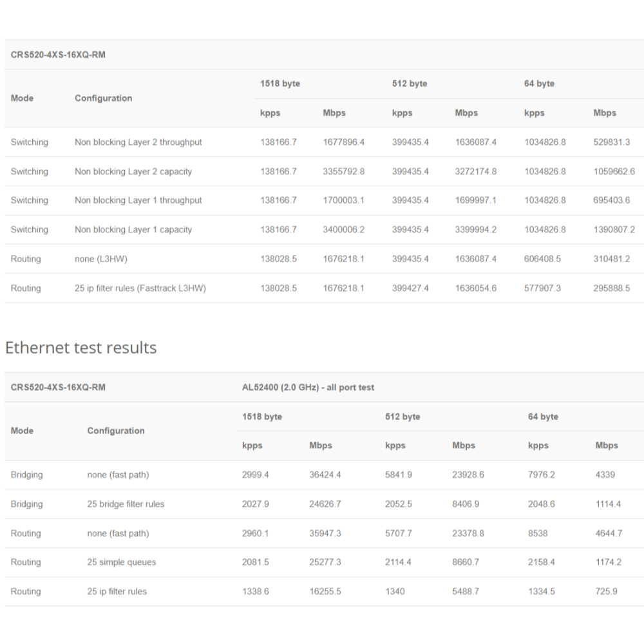
Task: Select the 577907.3 kpps cell
Action: click(542, 289)
